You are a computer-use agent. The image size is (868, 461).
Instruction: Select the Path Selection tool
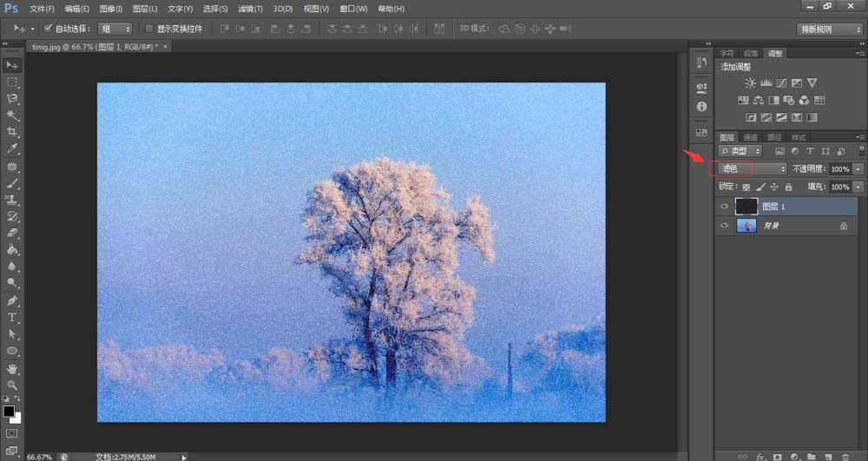pos(11,334)
